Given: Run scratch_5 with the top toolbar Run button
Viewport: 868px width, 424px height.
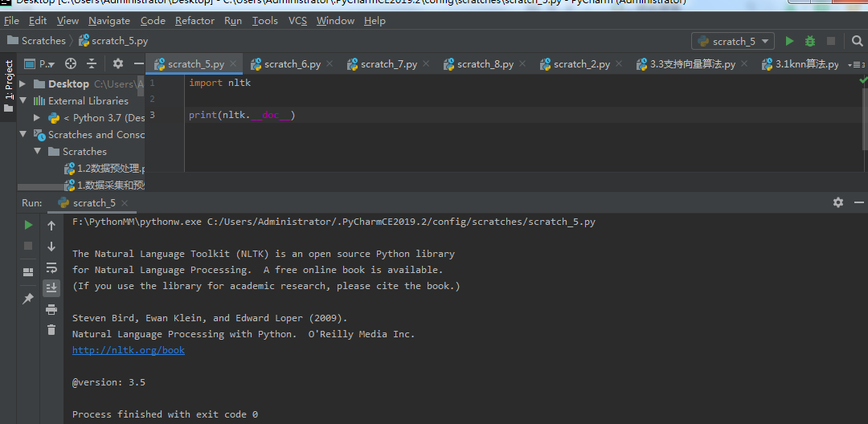Looking at the screenshot, I should pos(790,41).
